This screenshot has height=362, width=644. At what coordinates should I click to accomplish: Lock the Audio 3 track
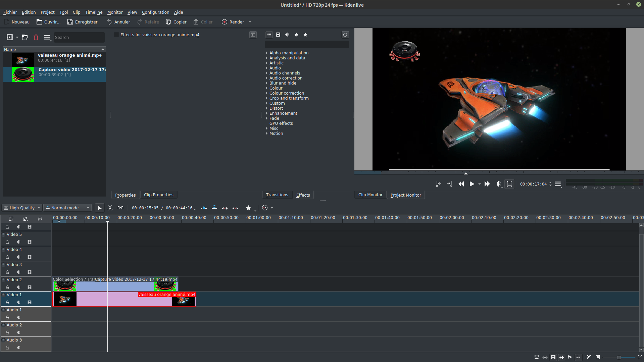tap(7, 348)
